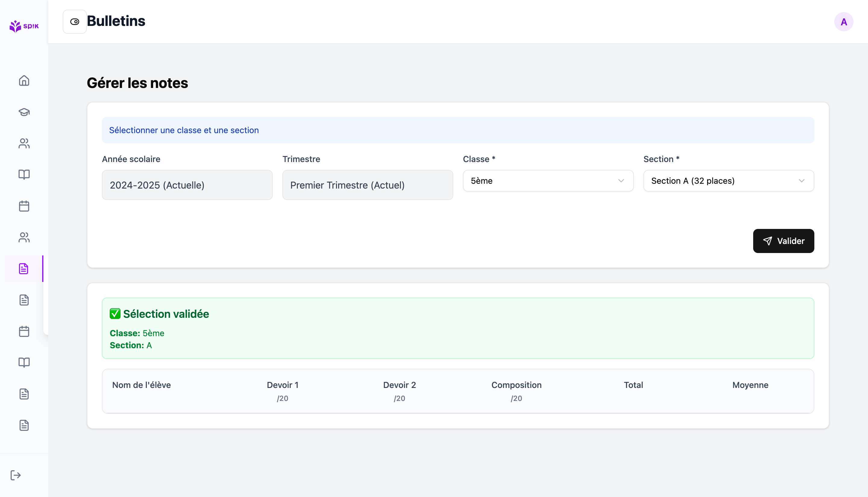
Task: Open the home icon in the sidebar
Action: pyautogui.click(x=24, y=80)
